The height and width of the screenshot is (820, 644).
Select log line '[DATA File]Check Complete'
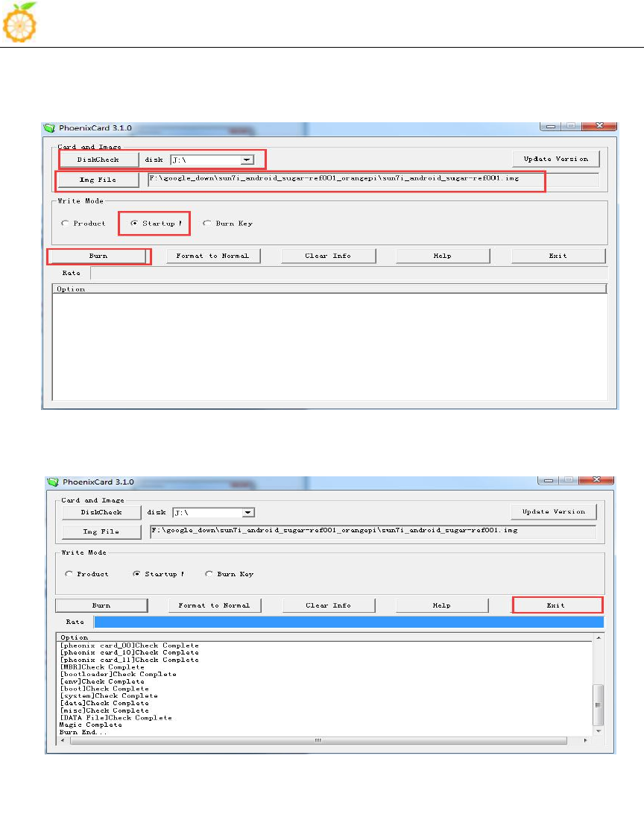116,718
